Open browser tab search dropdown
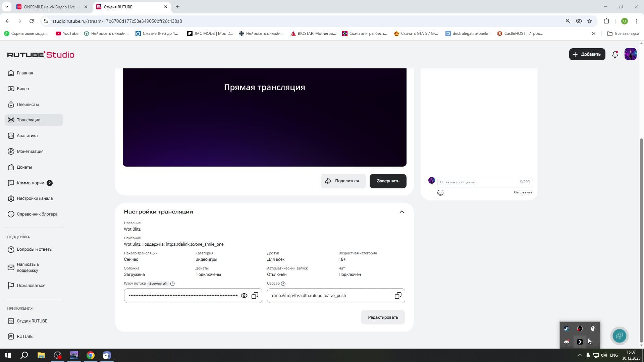Screen dimensions: 644x362 click(6, 7)
